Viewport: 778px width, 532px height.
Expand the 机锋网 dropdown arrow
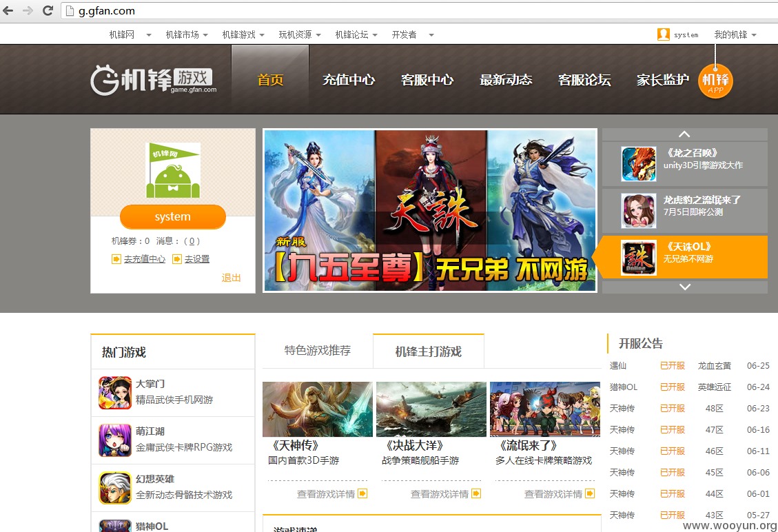point(148,34)
